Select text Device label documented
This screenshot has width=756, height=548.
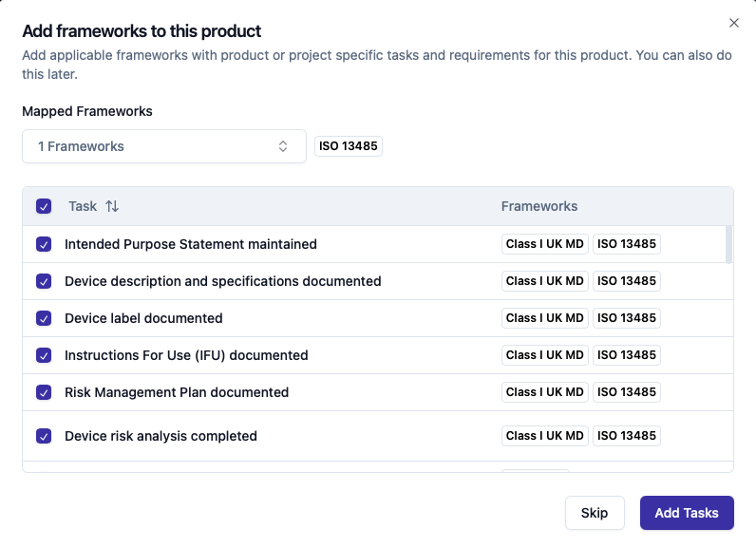click(143, 318)
